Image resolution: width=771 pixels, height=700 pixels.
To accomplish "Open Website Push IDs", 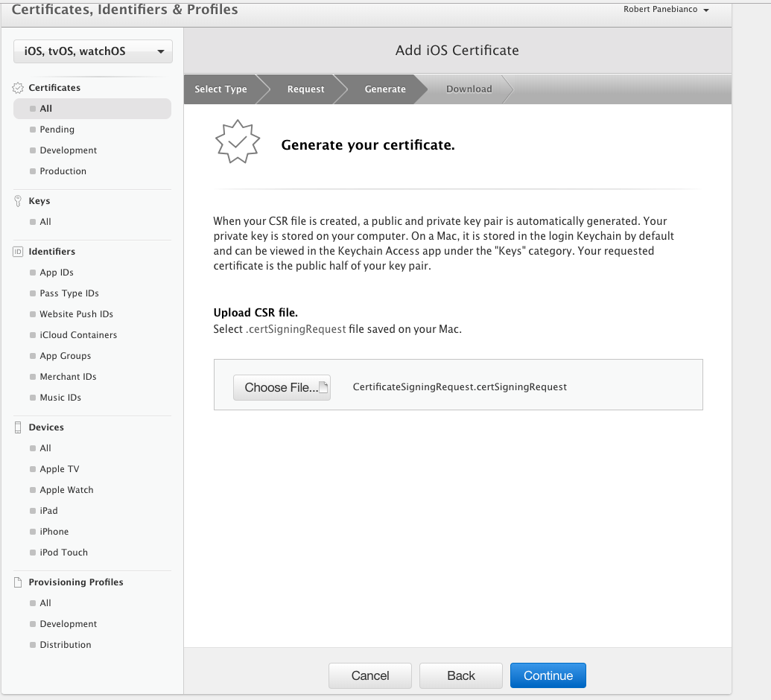I will point(76,314).
